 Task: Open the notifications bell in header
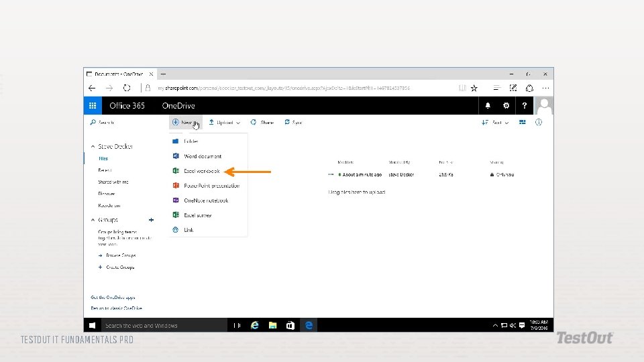pyautogui.click(x=488, y=106)
